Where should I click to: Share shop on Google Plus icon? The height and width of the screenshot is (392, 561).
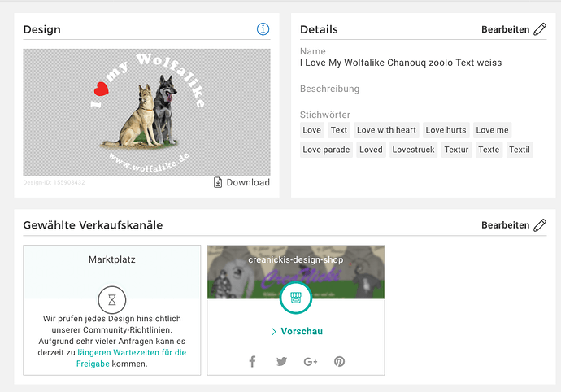311,361
